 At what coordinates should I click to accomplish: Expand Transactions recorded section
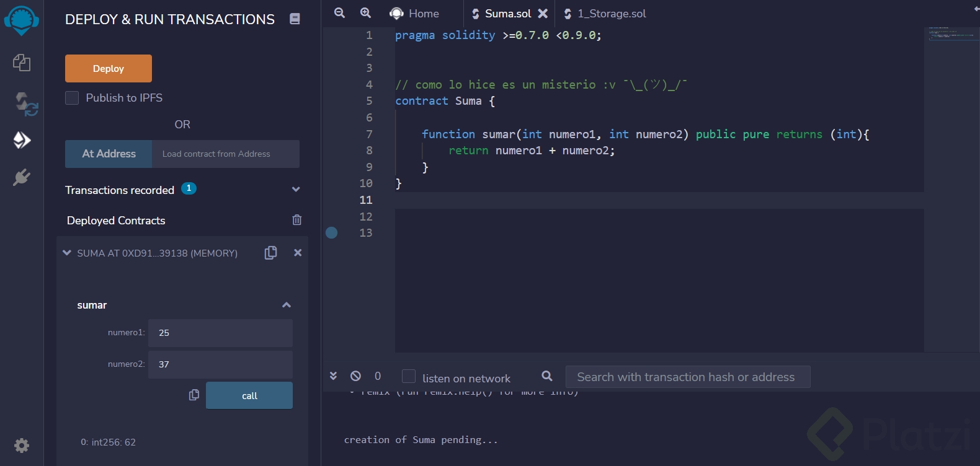tap(296, 190)
